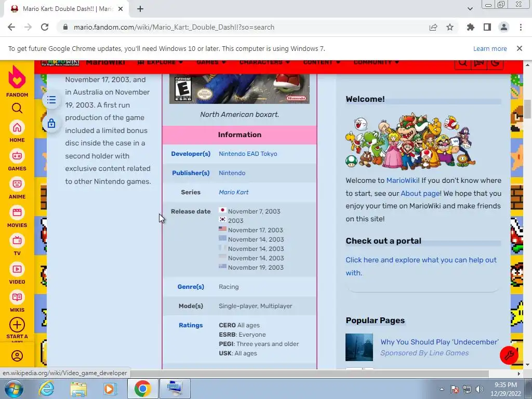
Task: Click the vertical page scrollbar thumb
Action: point(527,109)
